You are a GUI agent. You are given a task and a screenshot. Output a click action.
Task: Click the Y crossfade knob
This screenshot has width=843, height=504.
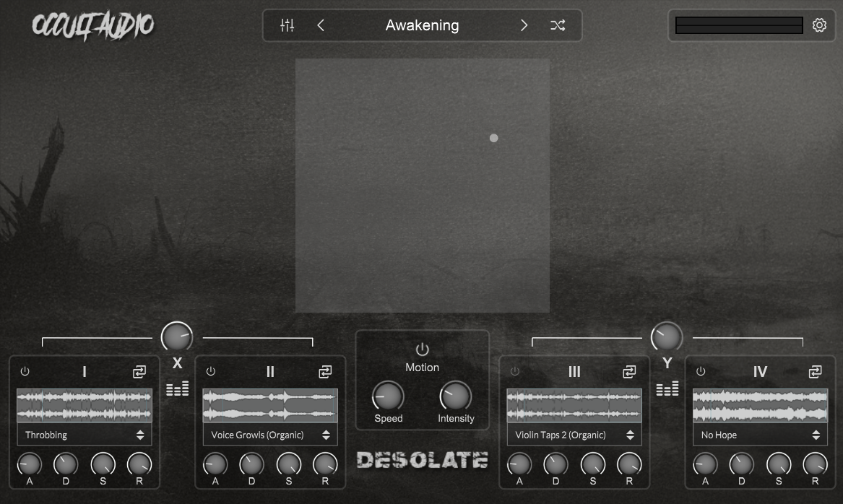tap(667, 337)
